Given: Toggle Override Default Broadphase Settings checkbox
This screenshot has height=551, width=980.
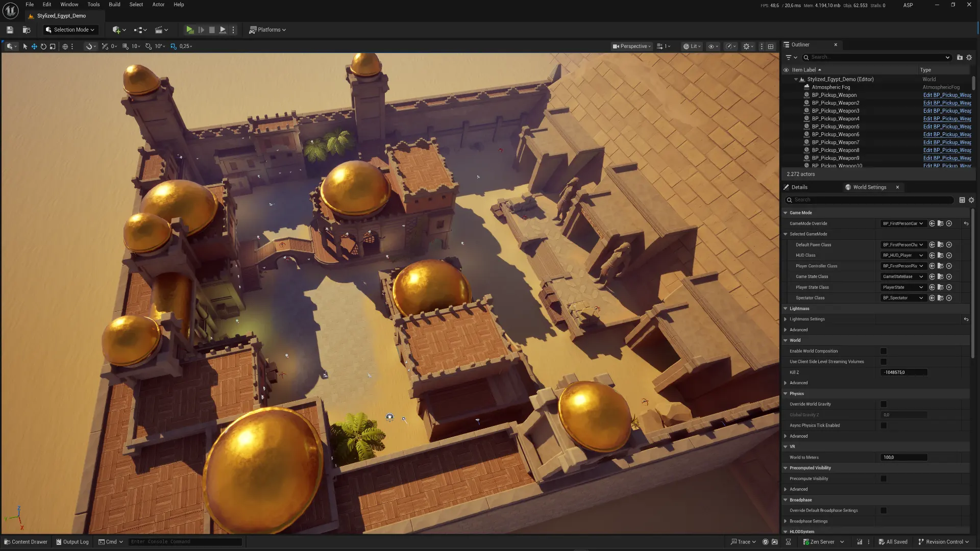Looking at the screenshot, I should tap(884, 511).
